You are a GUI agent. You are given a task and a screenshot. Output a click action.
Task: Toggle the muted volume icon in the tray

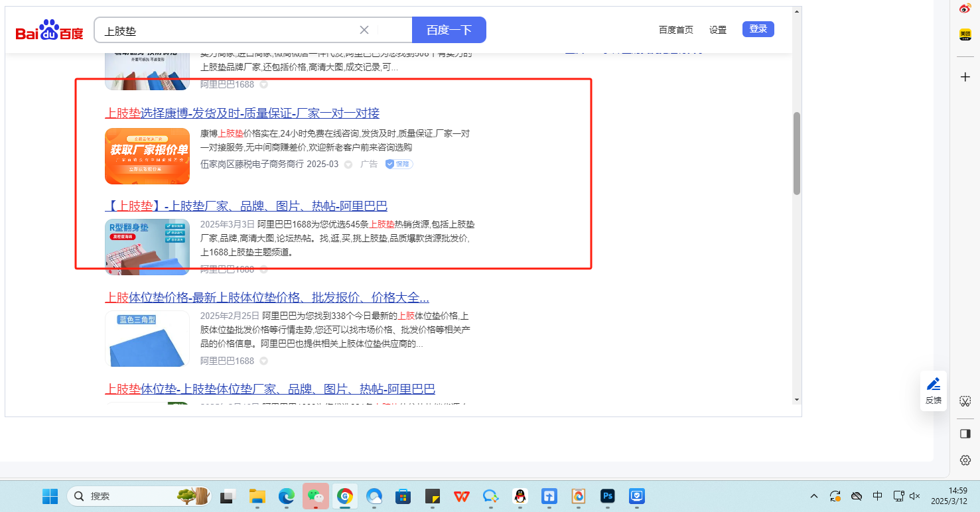point(915,496)
